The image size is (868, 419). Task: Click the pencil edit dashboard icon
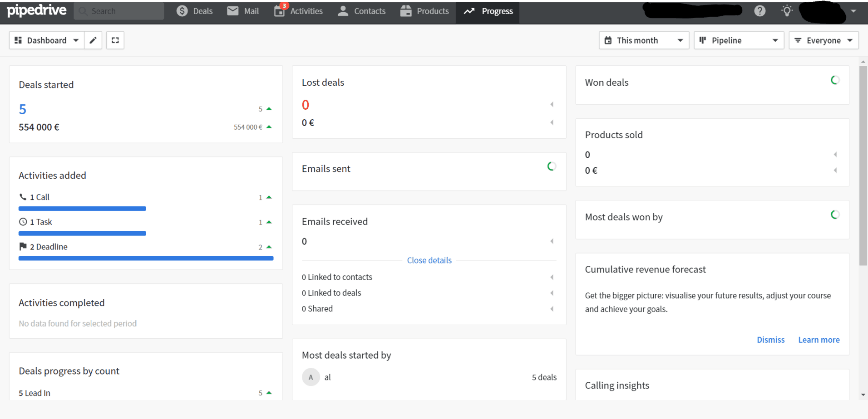click(93, 40)
